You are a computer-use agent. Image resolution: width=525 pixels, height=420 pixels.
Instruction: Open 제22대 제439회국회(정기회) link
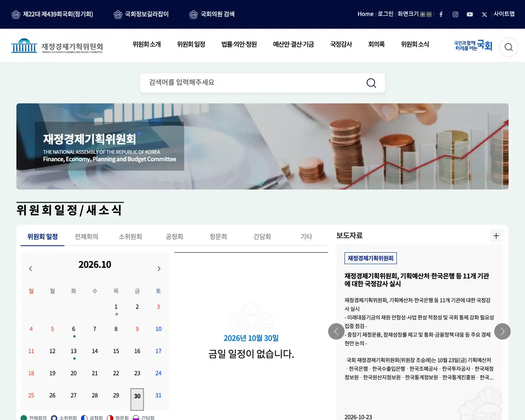[58, 14]
